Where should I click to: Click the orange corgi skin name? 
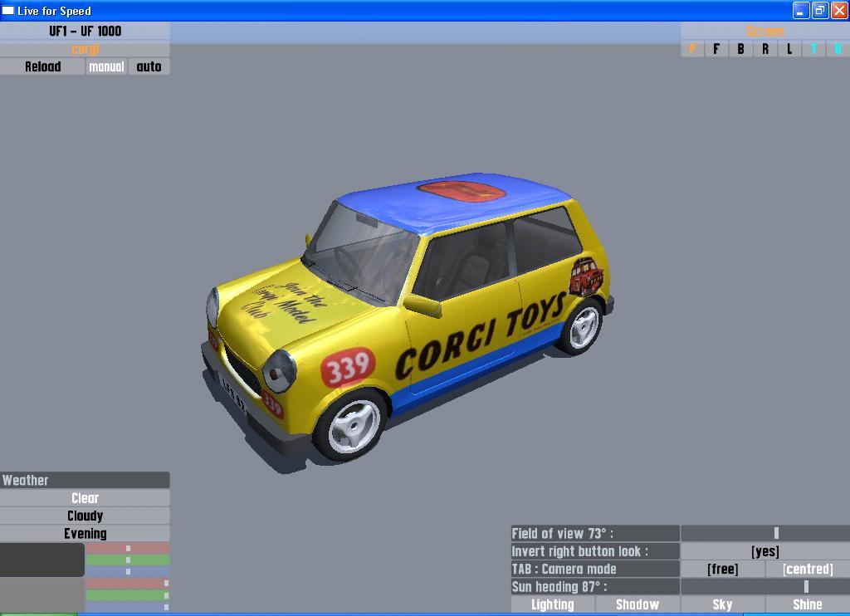(85, 49)
